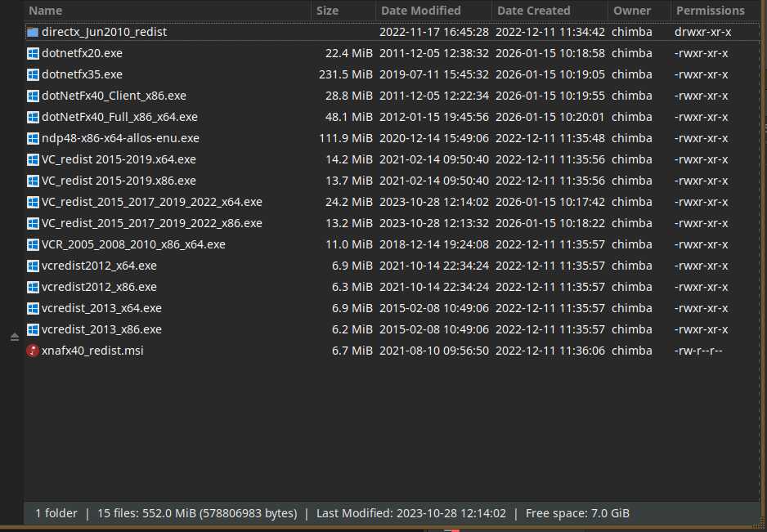Select the file name dotNetFx40_Full_x86_x64.exe
The image size is (767, 532).
(119, 117)
